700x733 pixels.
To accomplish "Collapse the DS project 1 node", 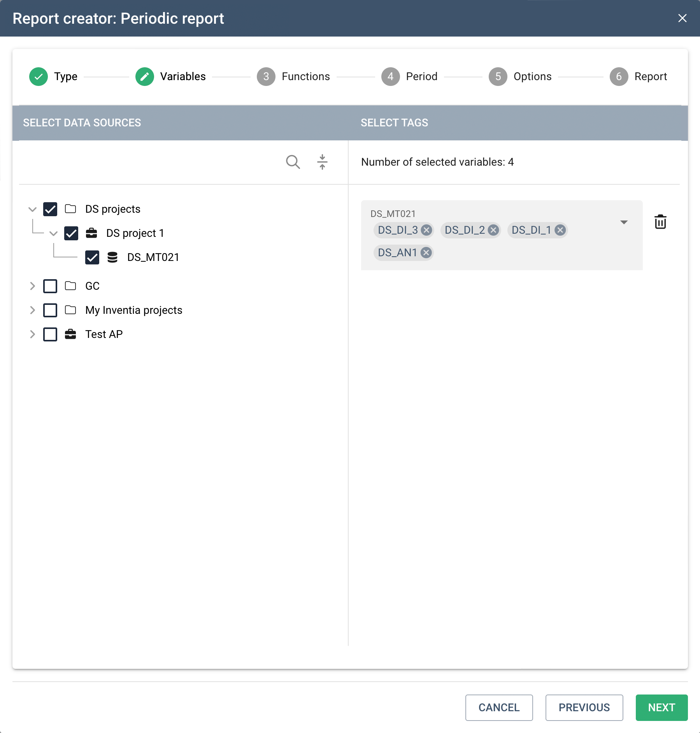I will (53, 233).
